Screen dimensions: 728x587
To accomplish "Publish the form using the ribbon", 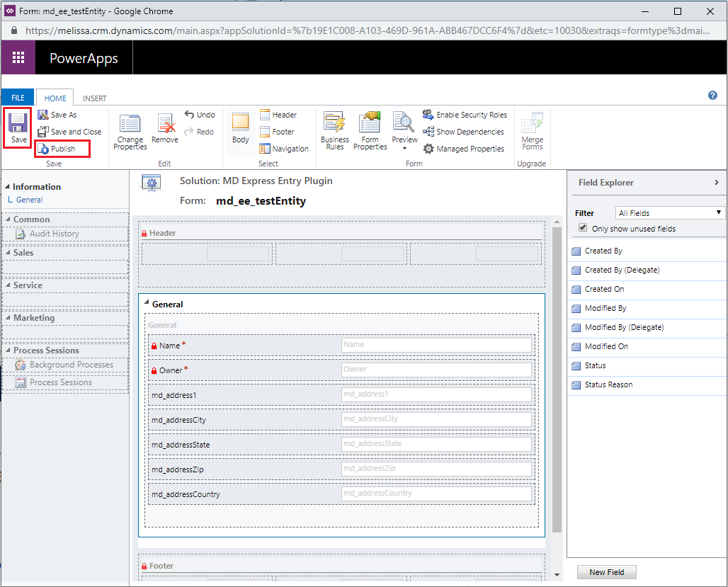I will pos(62,149).
